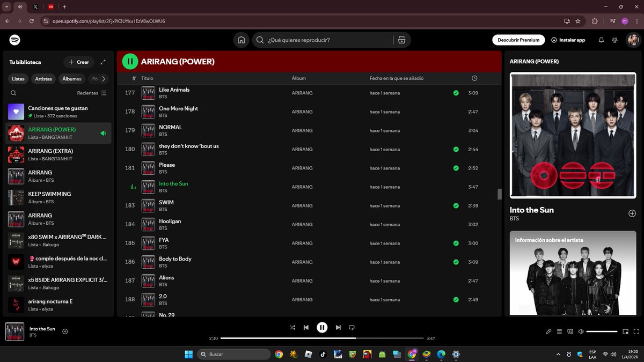This screenshot has height=362, width=644.
Task: Open TikTok from the taskbar
Action: point(323,354)
